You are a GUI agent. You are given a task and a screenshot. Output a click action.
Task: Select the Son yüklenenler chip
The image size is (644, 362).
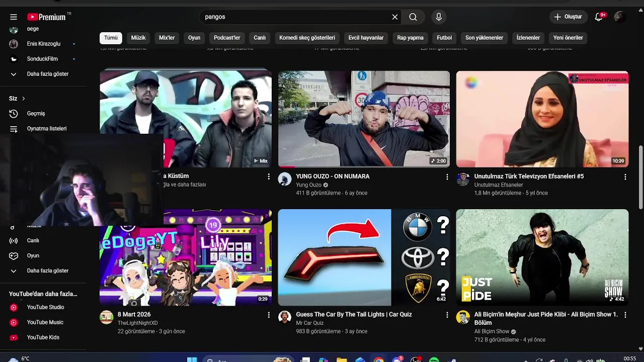(484, 38)
